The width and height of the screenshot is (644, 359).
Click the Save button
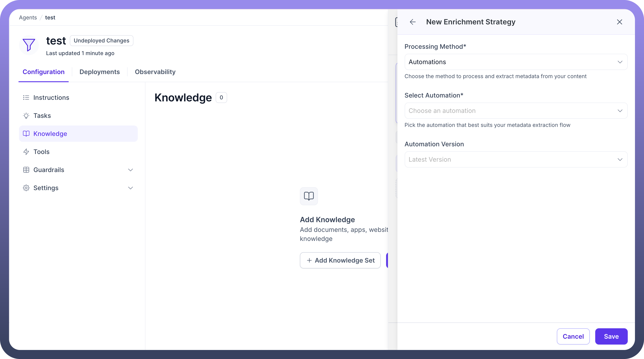click(611, 336)
